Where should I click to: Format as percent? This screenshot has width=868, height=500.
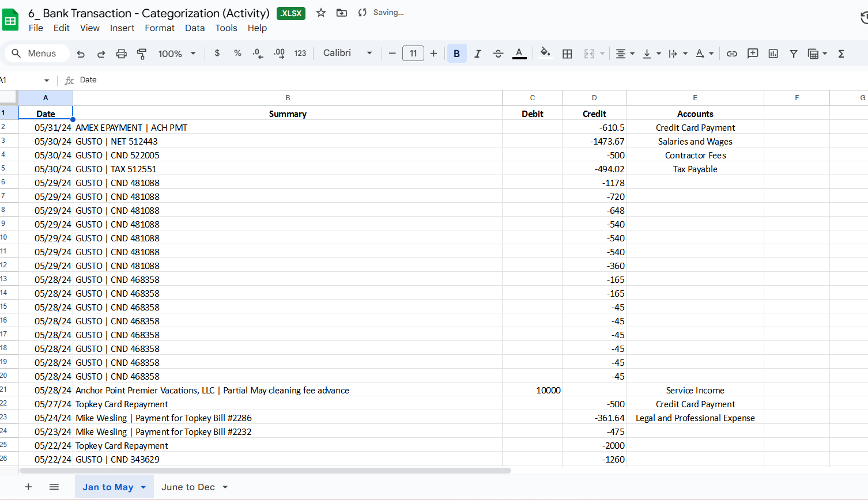click(237, 53)
